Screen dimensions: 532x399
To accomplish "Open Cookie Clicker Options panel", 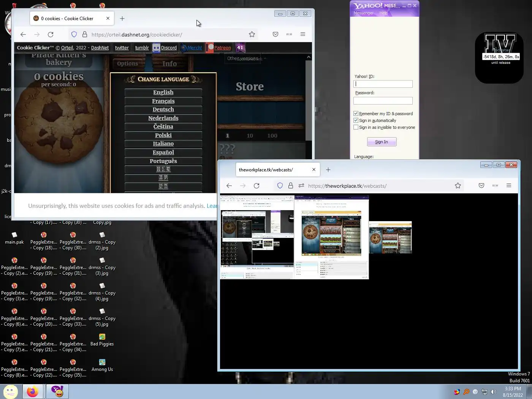I will click(x=128, y=63).
